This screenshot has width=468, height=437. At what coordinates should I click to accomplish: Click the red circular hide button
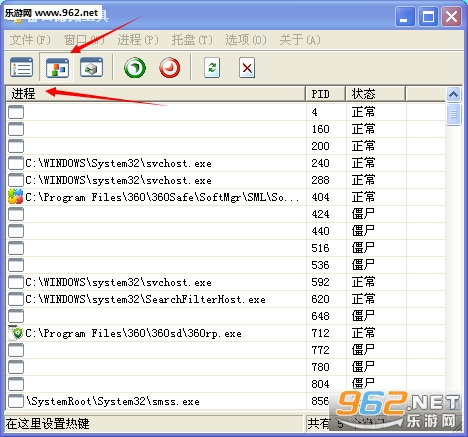tap(170, 68)
